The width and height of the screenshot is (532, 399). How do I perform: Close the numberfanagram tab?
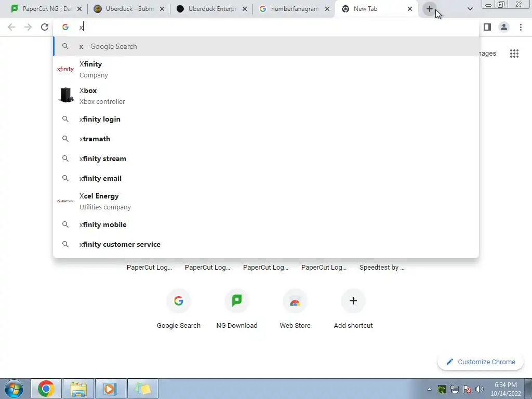tap(327, 9)
